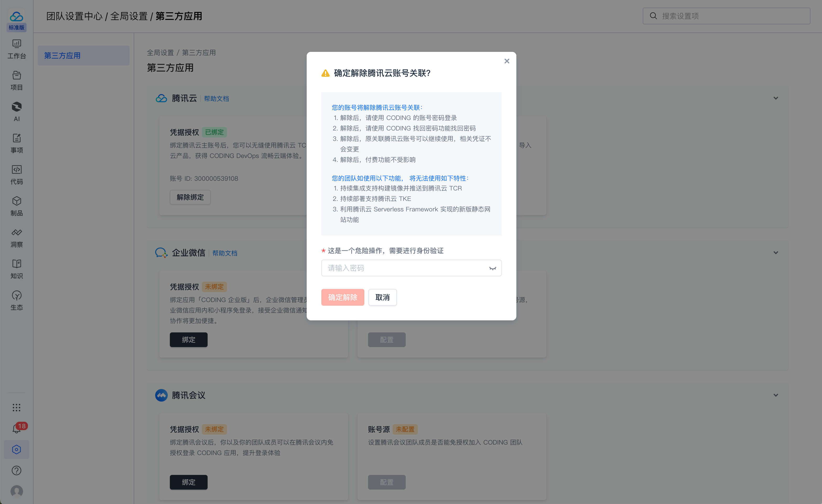Open 企业微信 帮助文档 link

pos(225,253)
